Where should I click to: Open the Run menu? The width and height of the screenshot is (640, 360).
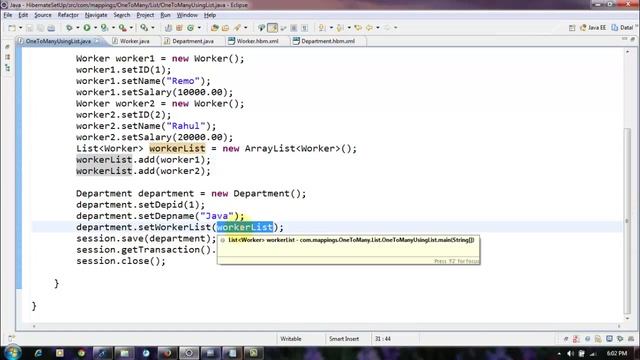click(165, 15)
